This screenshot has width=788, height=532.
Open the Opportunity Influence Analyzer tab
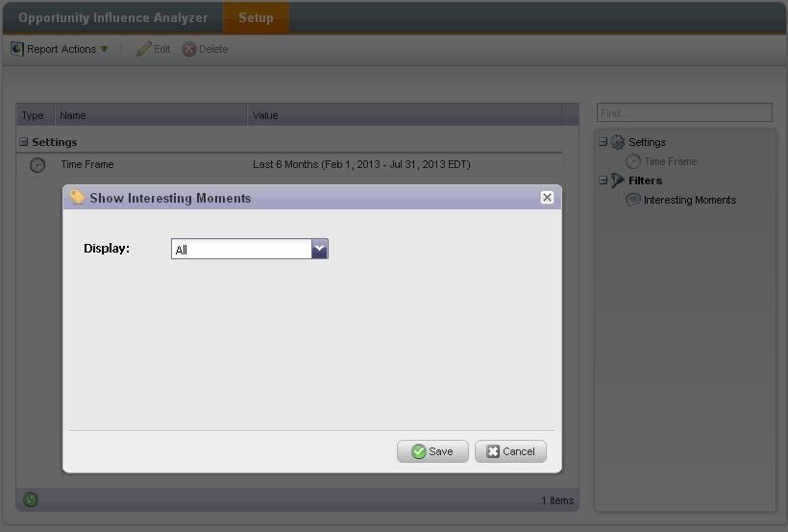pos(112,17)
